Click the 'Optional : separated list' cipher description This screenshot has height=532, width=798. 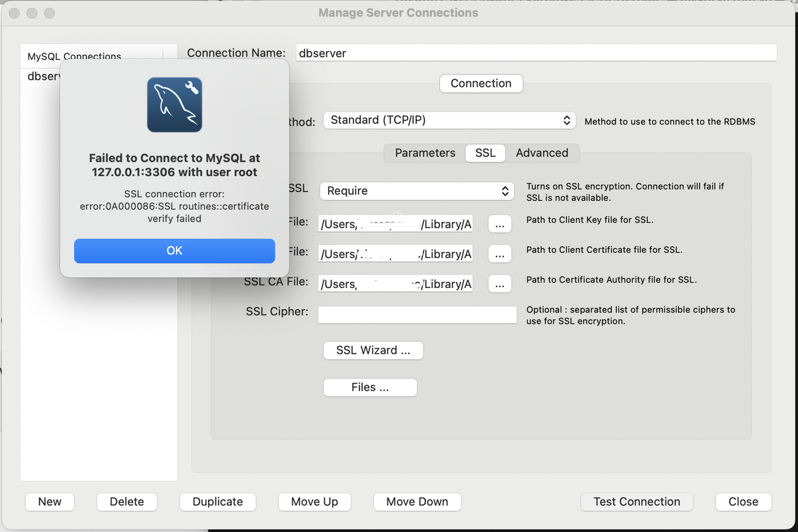tap(630, 315)
